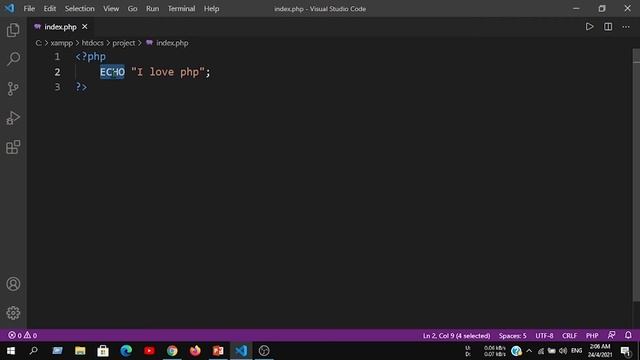
Task: Click the VS Code logo in title bar
Action: click(x=9, y=8)
